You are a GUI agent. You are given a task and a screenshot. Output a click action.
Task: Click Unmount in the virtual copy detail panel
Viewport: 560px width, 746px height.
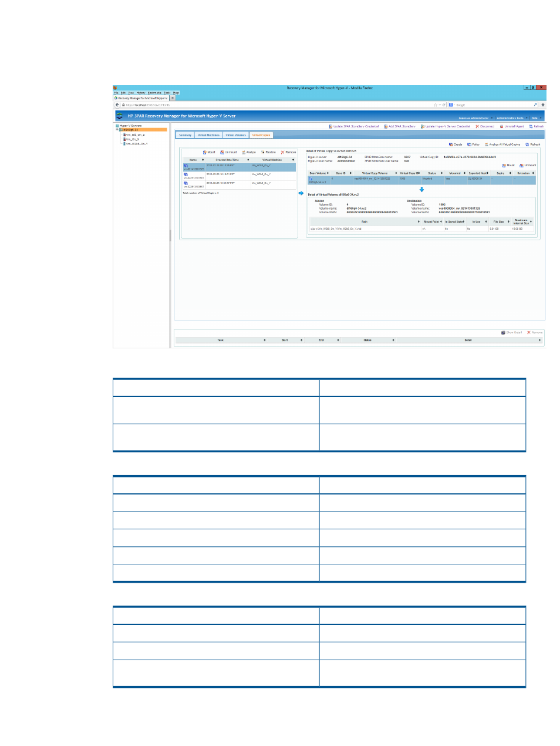tap(528, 166)
